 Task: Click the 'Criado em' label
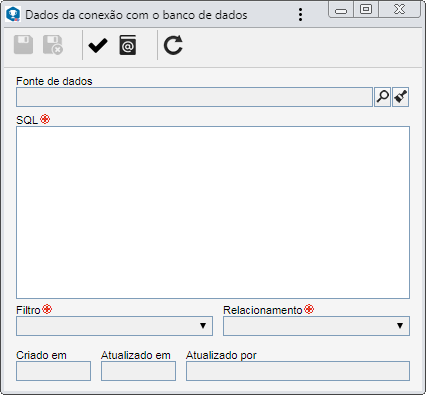pyautogui.click(x=41, y=355)
